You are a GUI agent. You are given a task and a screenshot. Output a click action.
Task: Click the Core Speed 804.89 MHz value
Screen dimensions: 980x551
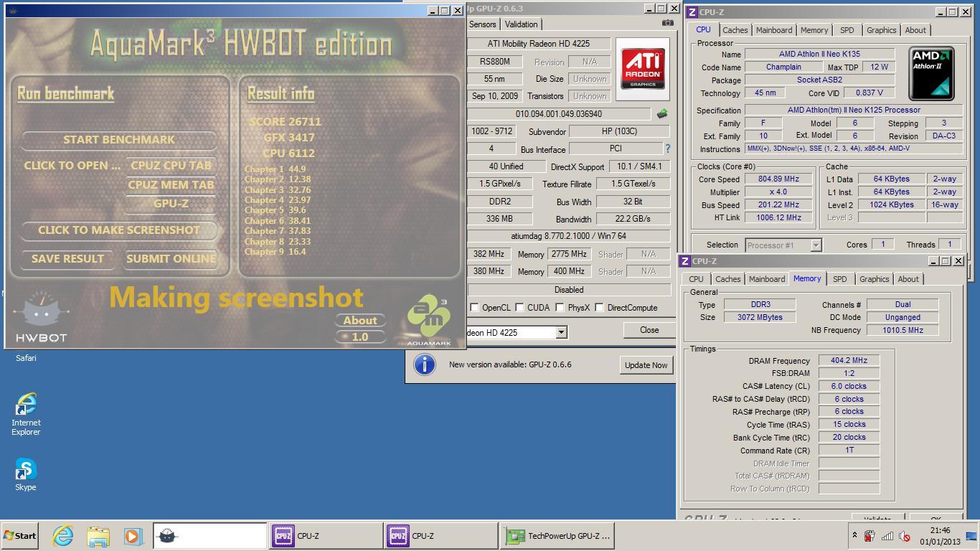pos(778,179)
